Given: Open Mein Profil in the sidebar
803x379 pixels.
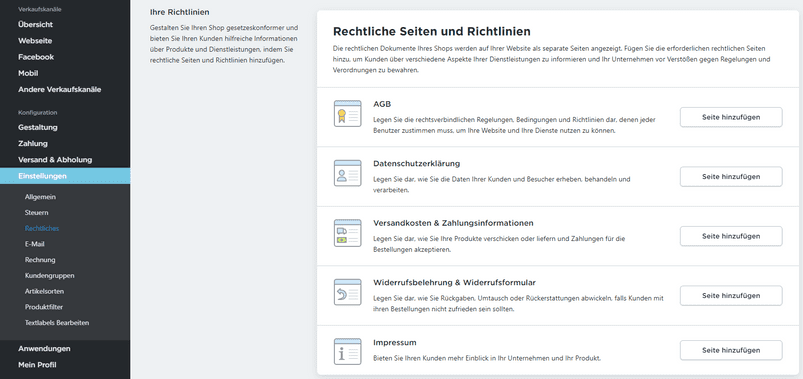Looking at the screenshot, I should 37,365.
